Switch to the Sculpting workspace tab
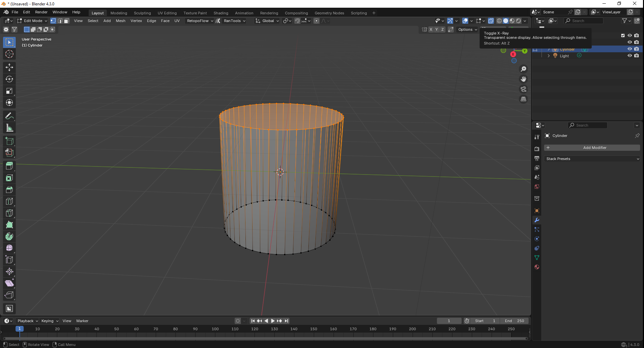This screenshot has width=644, height=348. (x=142, y=13)
